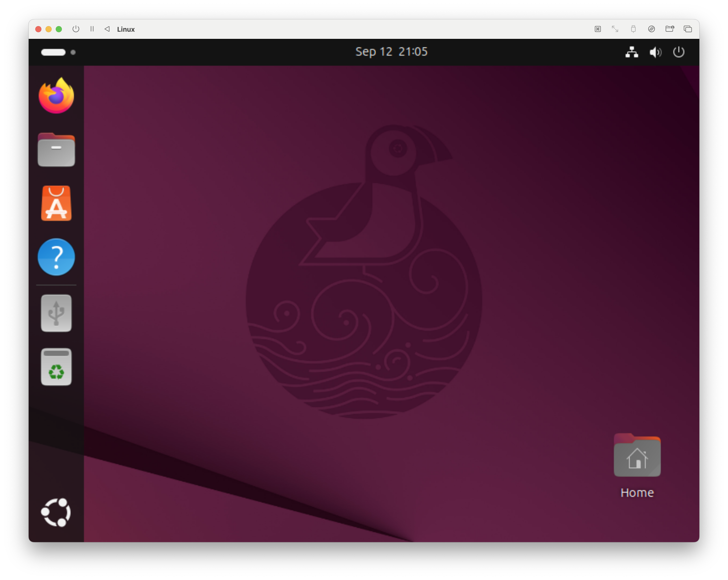Click the VM resize display arrows icon

(615, 29)
